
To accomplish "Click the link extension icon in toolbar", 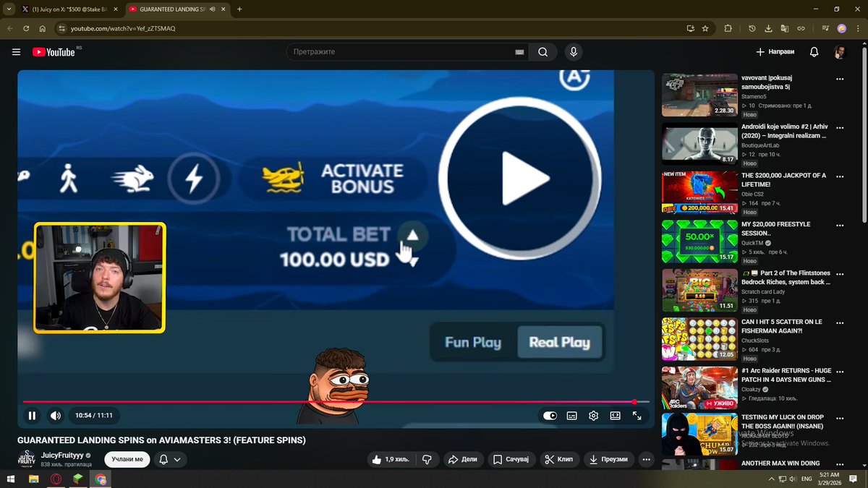I will pyautogui.click(x=801, y=28).
